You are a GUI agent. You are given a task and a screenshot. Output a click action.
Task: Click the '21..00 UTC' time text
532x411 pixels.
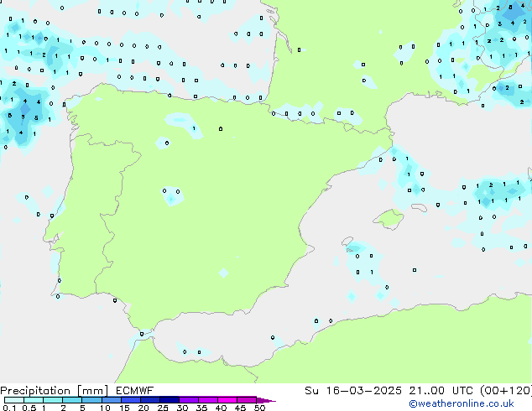point(441,391)
